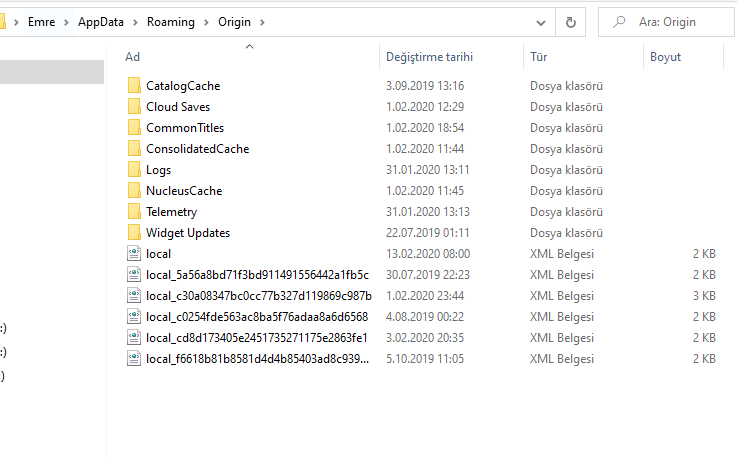Click date 1.02.2020 23:44

point(425,296)
